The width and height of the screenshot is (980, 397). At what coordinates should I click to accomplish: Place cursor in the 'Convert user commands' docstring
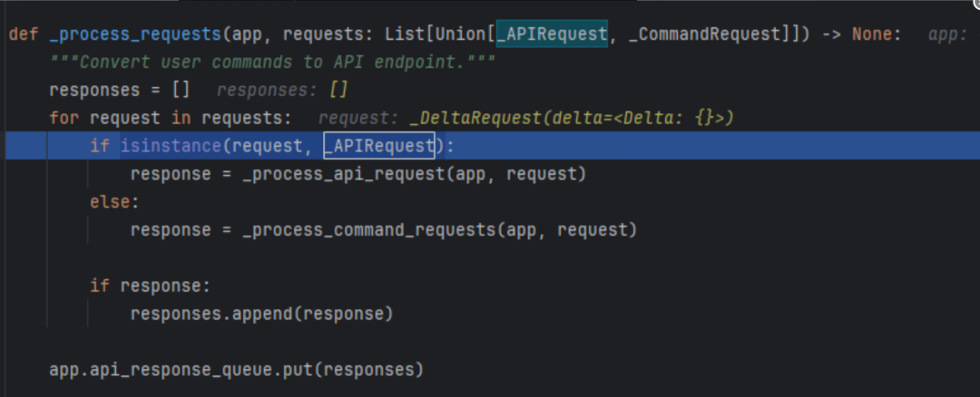[x=272, y=62]
